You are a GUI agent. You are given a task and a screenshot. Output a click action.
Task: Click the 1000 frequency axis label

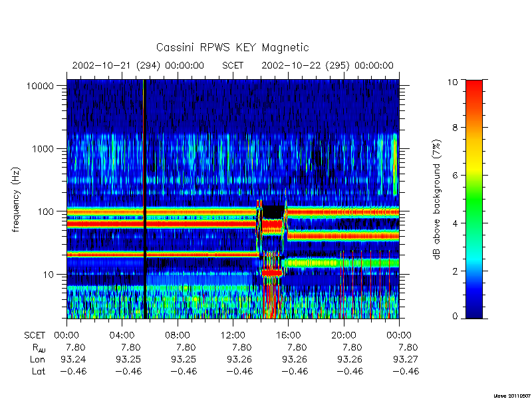point(43,148)
